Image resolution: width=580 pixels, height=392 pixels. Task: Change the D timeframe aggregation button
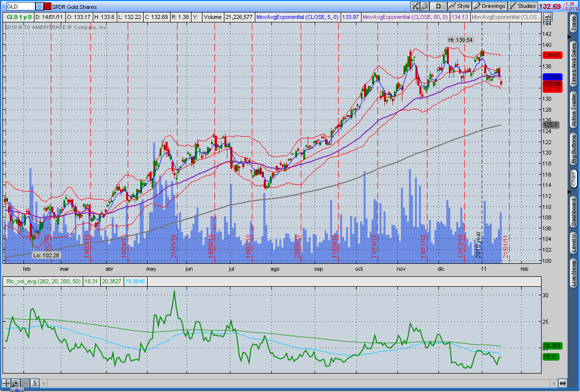(x=438, y=6)
